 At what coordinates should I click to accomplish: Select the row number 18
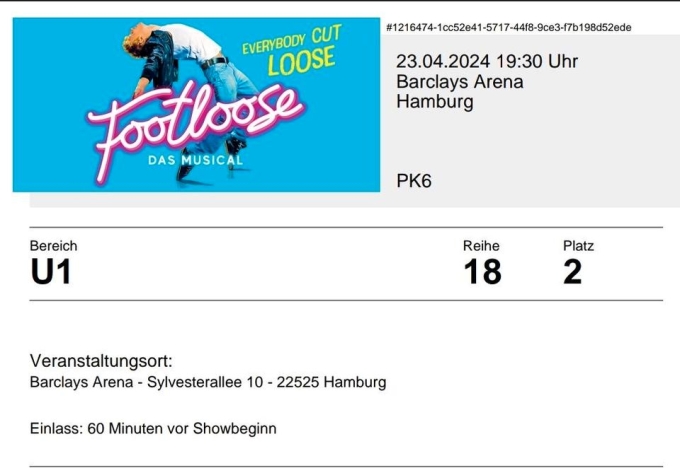(482, 272)
